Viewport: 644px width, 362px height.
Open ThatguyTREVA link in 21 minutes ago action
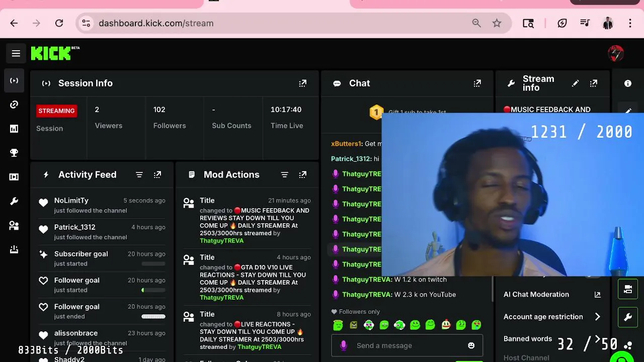tap(221, 241)
